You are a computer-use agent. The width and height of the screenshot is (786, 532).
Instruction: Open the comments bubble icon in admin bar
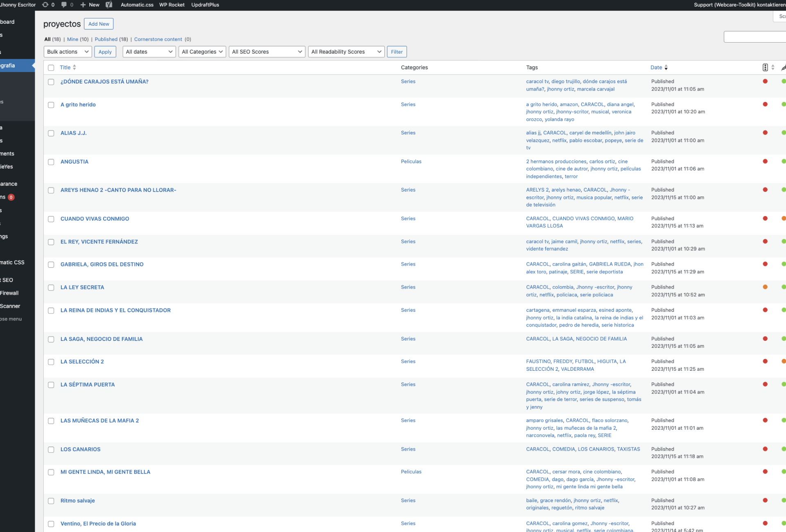64,5
